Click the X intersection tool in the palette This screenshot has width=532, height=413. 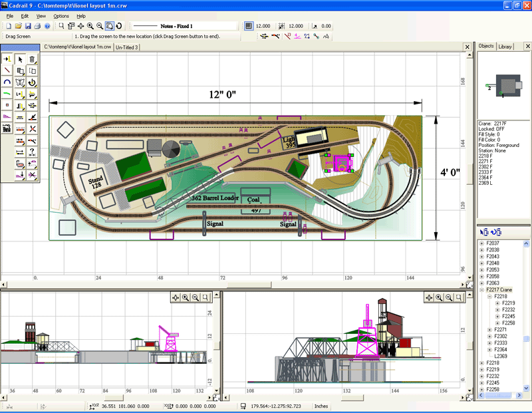click(32, 128)
